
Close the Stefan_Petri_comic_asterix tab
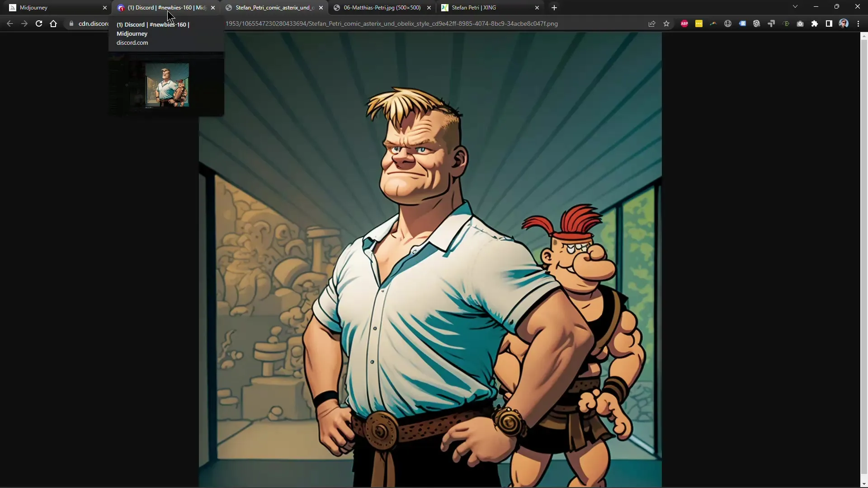tap(321, 8)
